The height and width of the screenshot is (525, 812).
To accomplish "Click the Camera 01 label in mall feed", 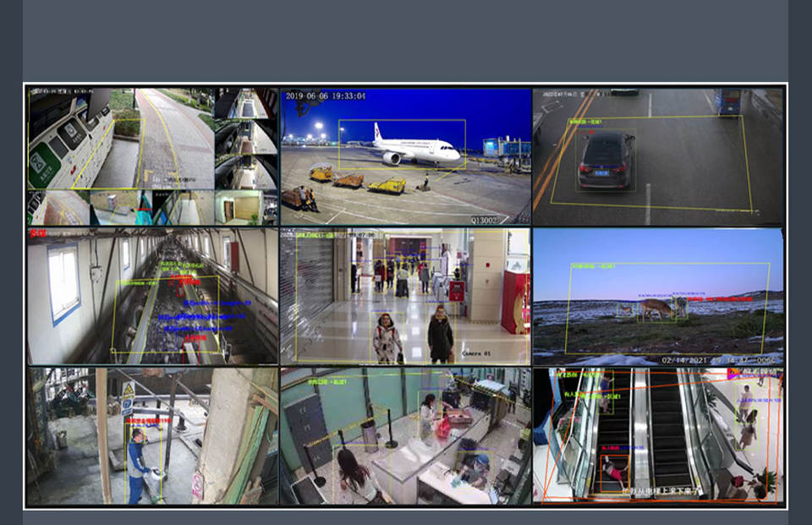I will click(475, 353).
